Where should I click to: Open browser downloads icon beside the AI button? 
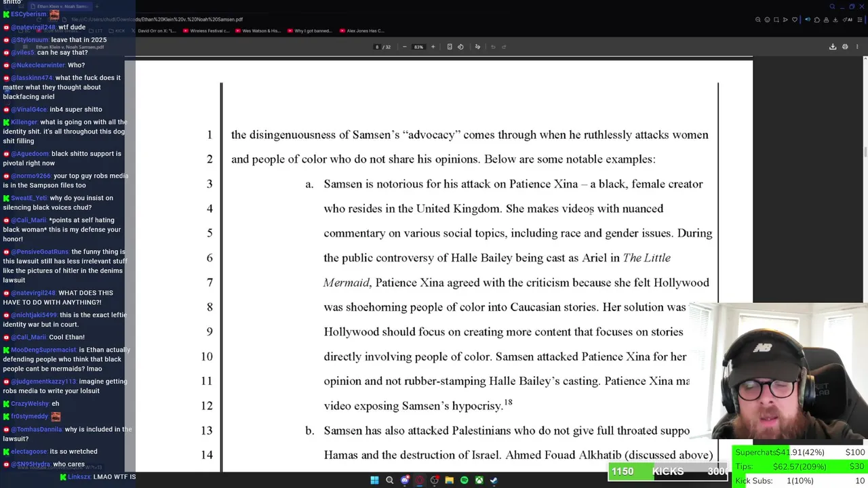pos(835,20)
